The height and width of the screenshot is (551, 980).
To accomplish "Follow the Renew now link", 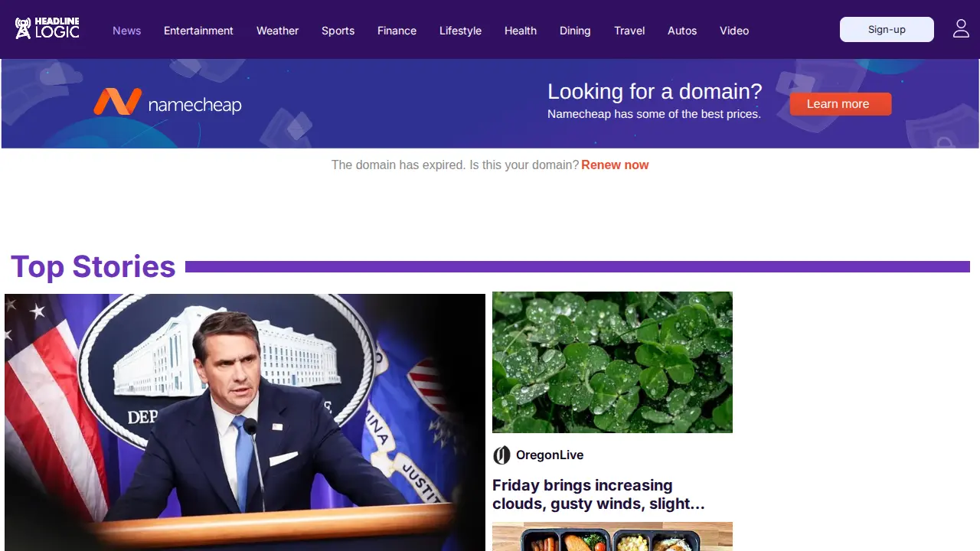I will (615, 165).
